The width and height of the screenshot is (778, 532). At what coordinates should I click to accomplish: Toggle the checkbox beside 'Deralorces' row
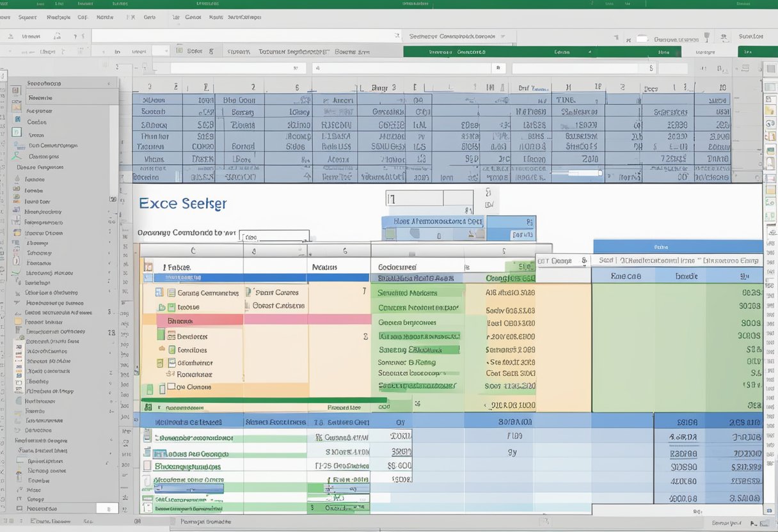pos(171,335)
